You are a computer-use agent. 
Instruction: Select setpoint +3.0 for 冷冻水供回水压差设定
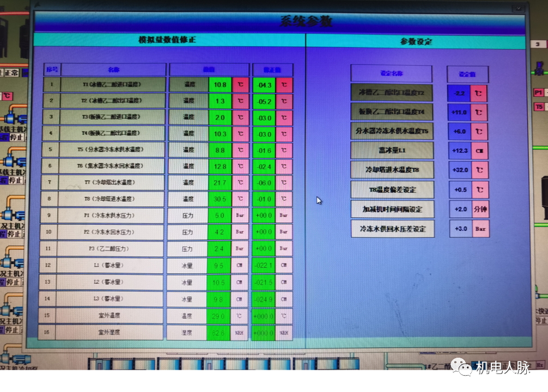point(461,229)
